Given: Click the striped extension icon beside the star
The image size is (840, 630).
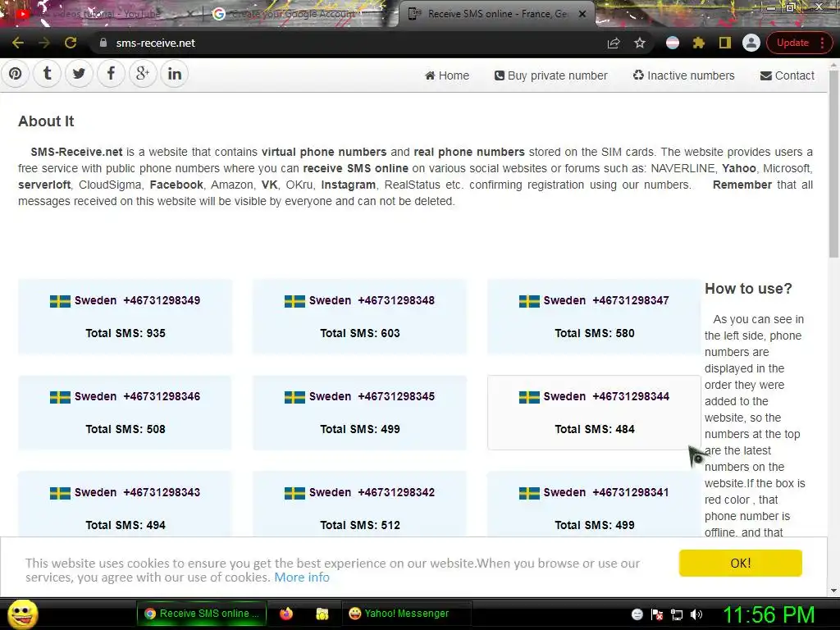Looking at the screenshot, I should tap(673, 43).
